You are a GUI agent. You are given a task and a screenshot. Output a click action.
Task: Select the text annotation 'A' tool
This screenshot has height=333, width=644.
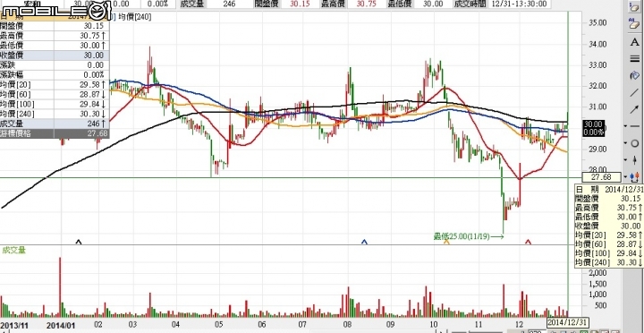pyautogui.click(x=634, y=41)
